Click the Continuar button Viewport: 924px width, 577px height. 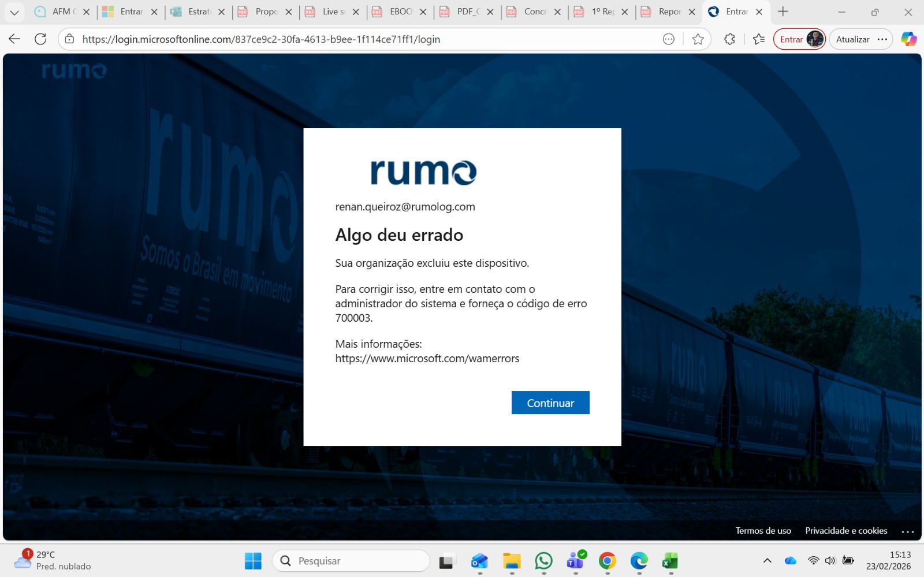tap(550, 403)
